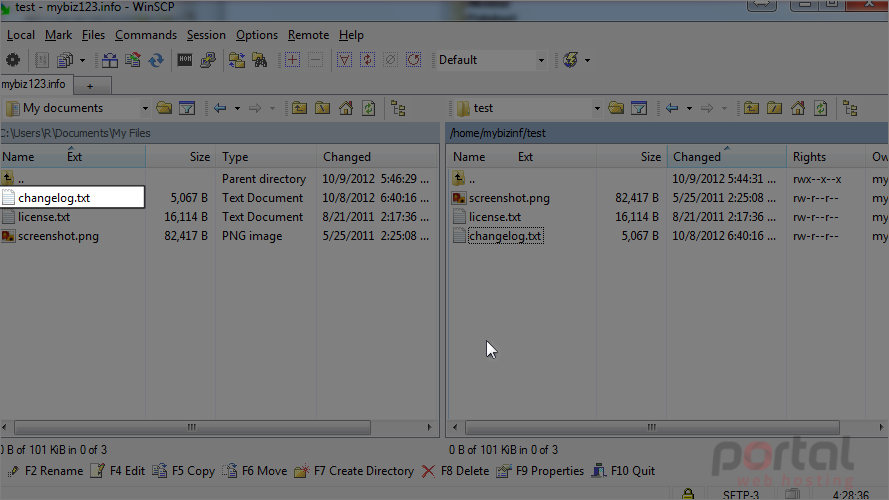Select license.txt in the local panel
Viewport: 889px width, 500px height.
click(44, 217)
